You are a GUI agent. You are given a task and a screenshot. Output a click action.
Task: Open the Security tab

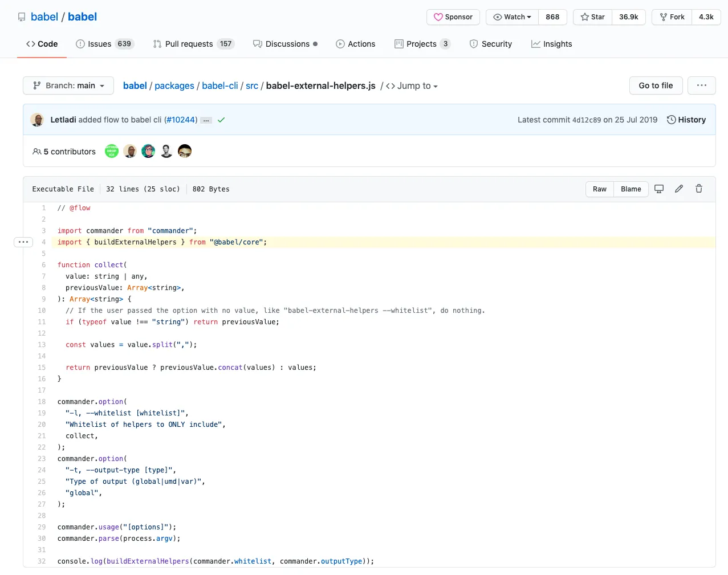(491, 44)
